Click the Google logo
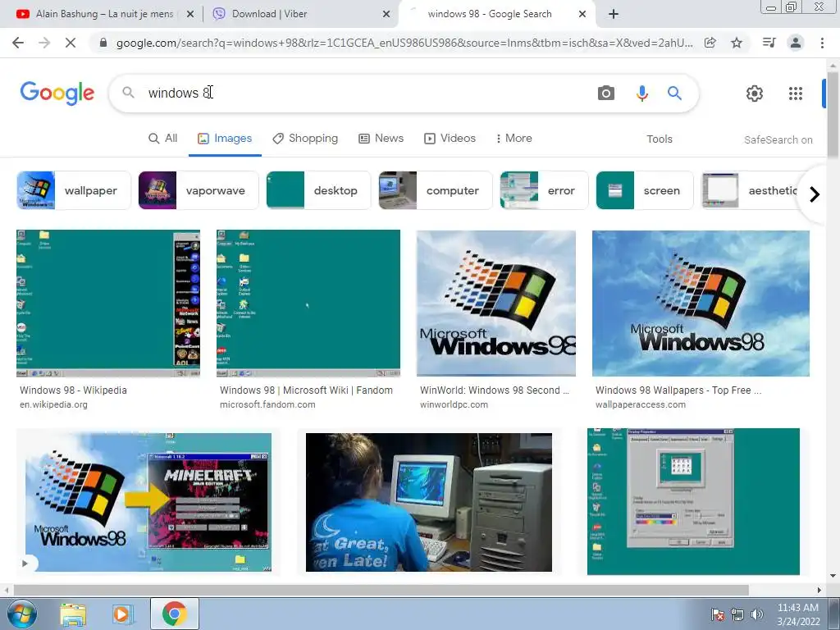 pyautogui.click(x=57, y=94)
